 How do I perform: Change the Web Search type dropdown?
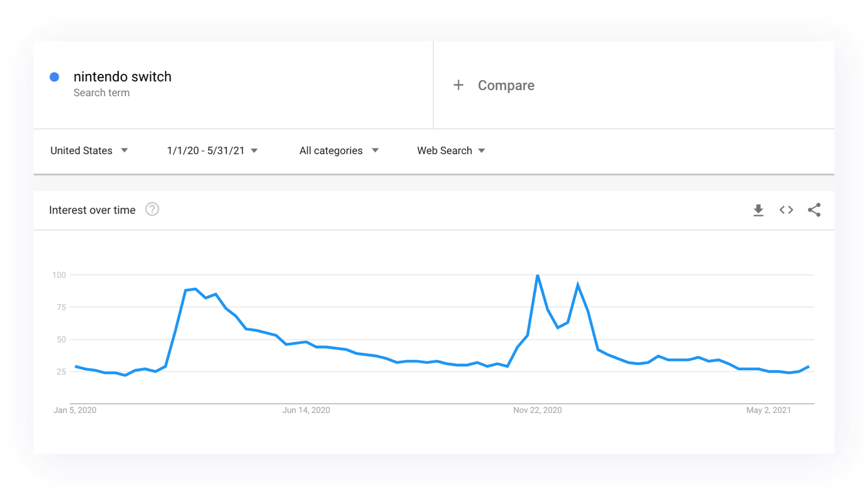pyautogui.click(x=451, y=151)
